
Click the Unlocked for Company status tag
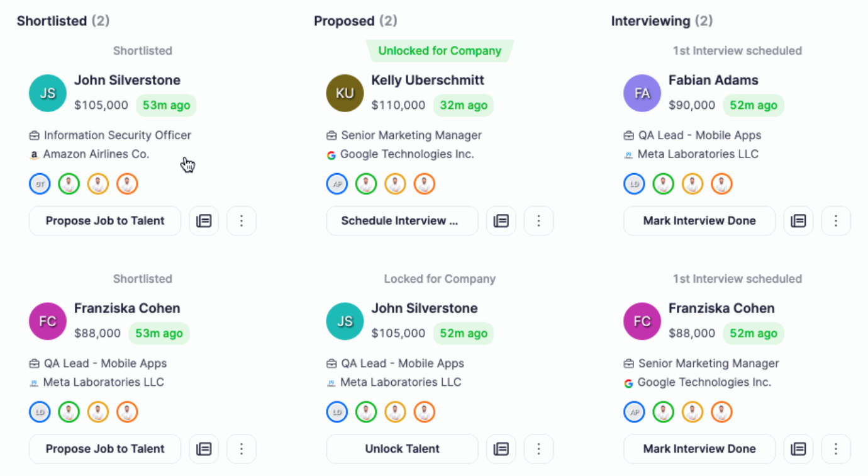(x=440, y=51)
